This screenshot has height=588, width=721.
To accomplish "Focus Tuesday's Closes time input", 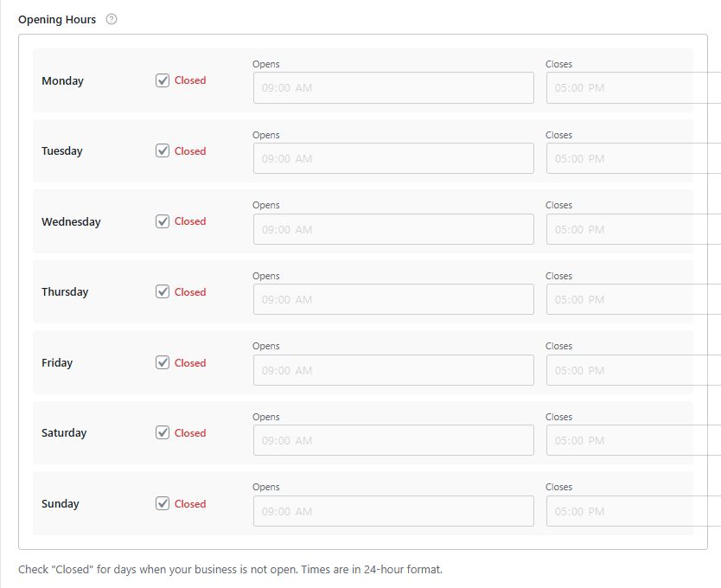I will (633, 158).
